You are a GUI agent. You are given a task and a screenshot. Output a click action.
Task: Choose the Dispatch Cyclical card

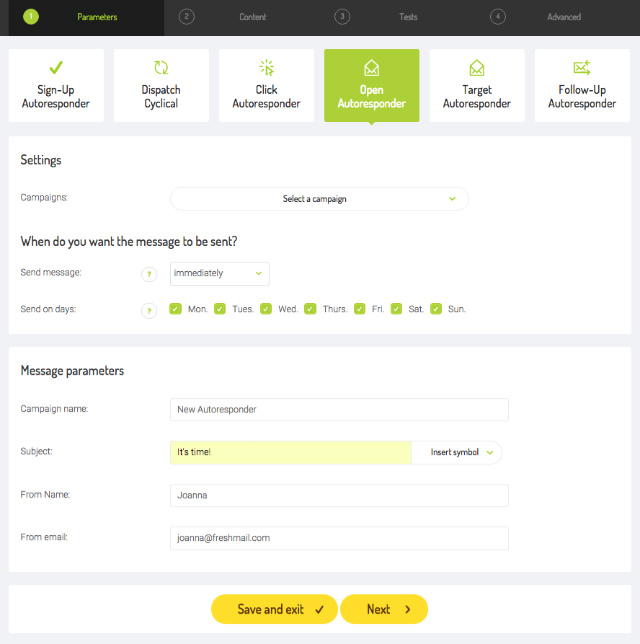click(161, 85)
